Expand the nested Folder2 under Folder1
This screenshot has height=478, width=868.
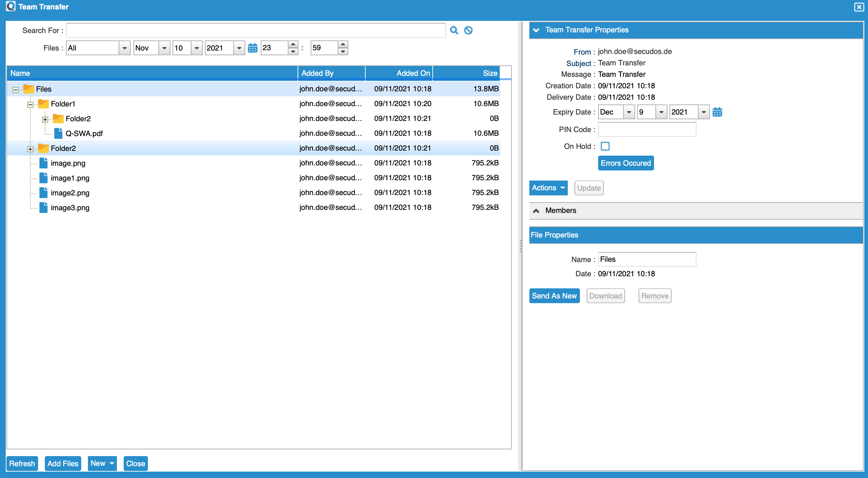45,119
